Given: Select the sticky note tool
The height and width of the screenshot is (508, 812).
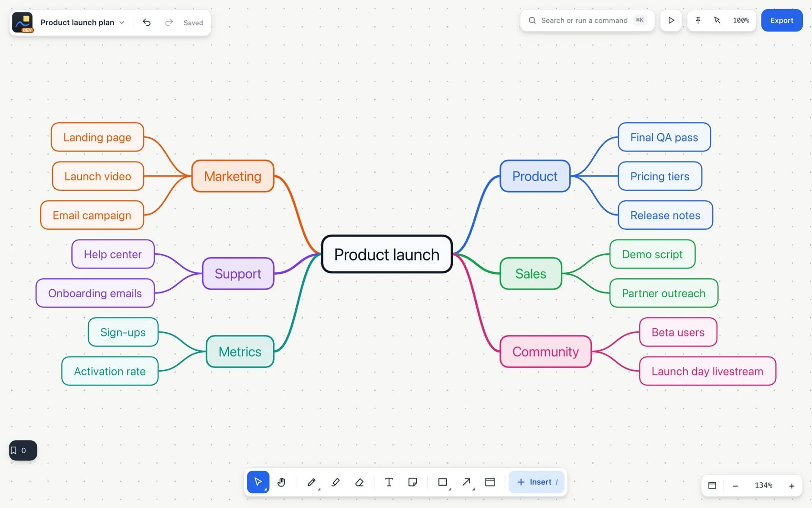Looking at the screenshot, I should coord(413,482).
